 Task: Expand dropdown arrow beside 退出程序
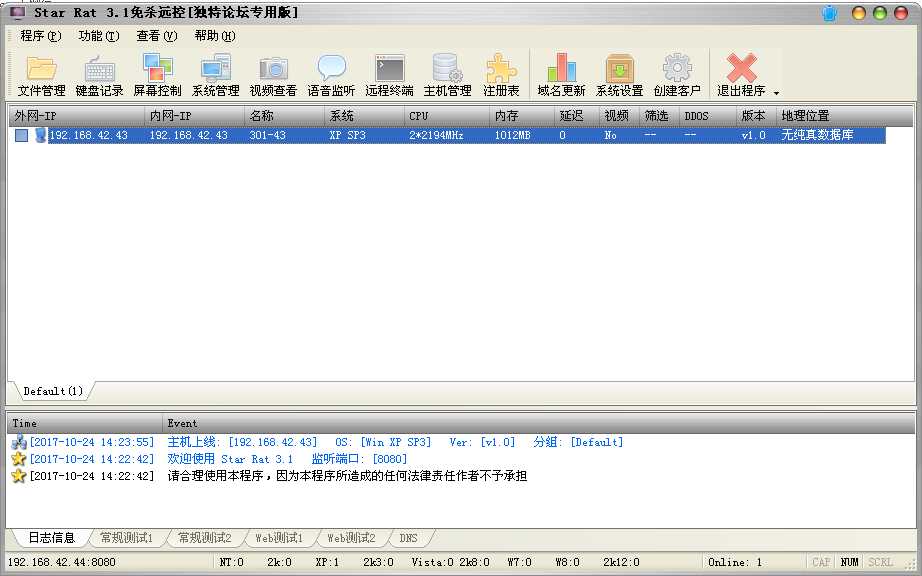click(x=776, y=93)
